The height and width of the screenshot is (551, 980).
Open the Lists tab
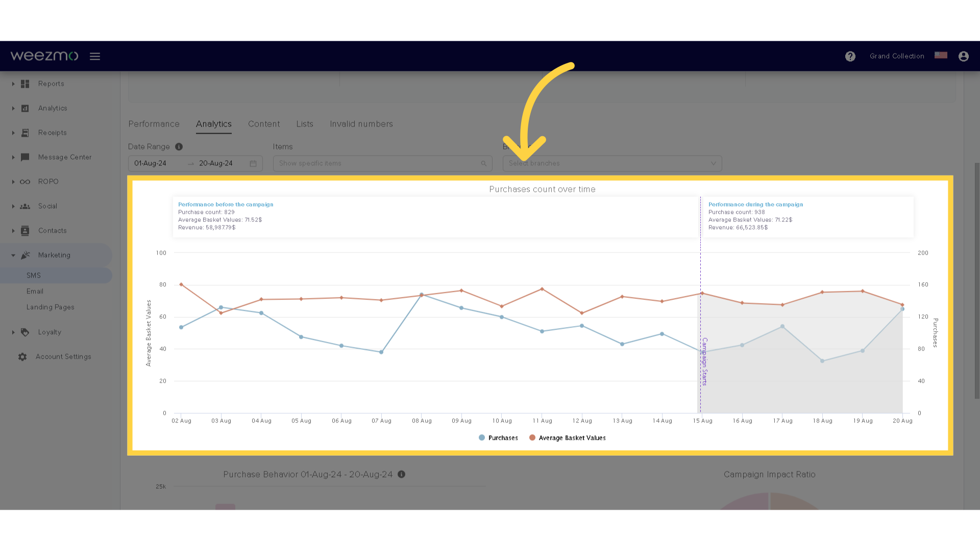point(305,124)
